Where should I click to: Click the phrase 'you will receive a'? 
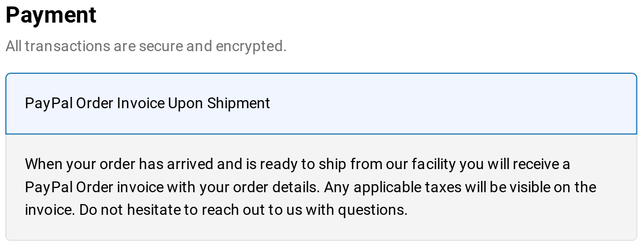pos(515,164)
